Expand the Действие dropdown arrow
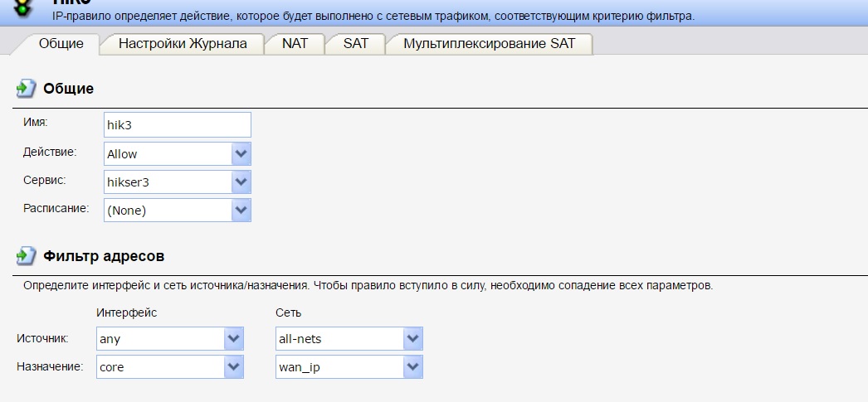The height and width of the screenshot is (402, 868). (x=241, y=154)
